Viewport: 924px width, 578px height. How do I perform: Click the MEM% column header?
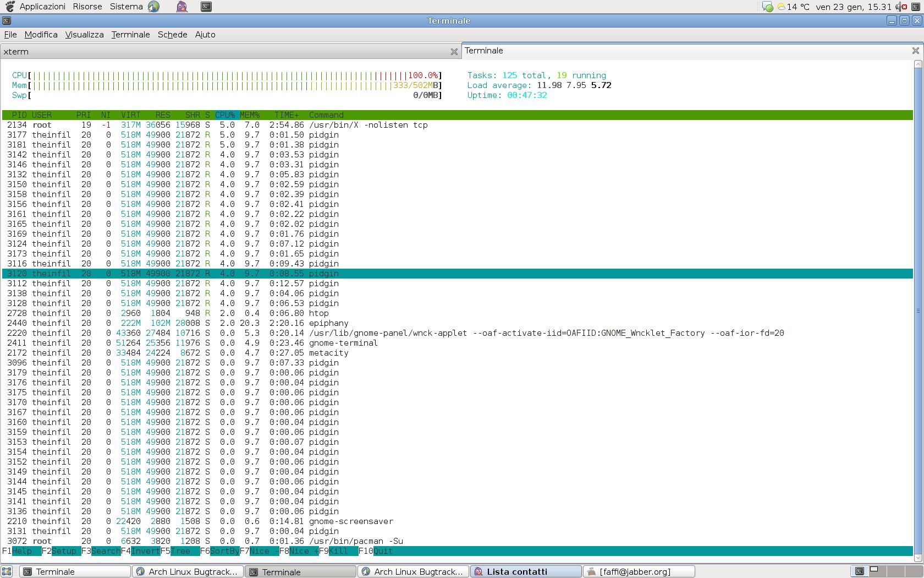point(250,115)
